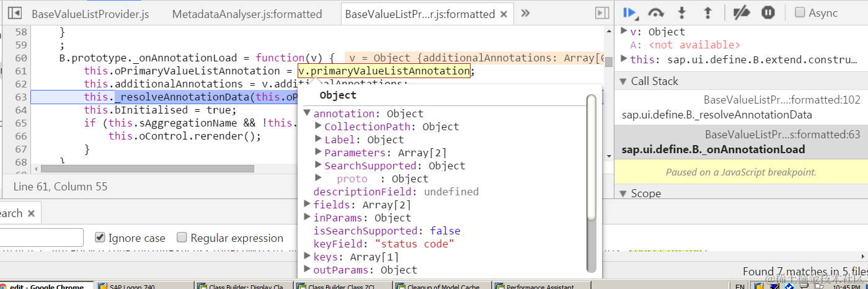
Task: Expand the Label property
Action: pyautogui.click(x=318, y=140)
